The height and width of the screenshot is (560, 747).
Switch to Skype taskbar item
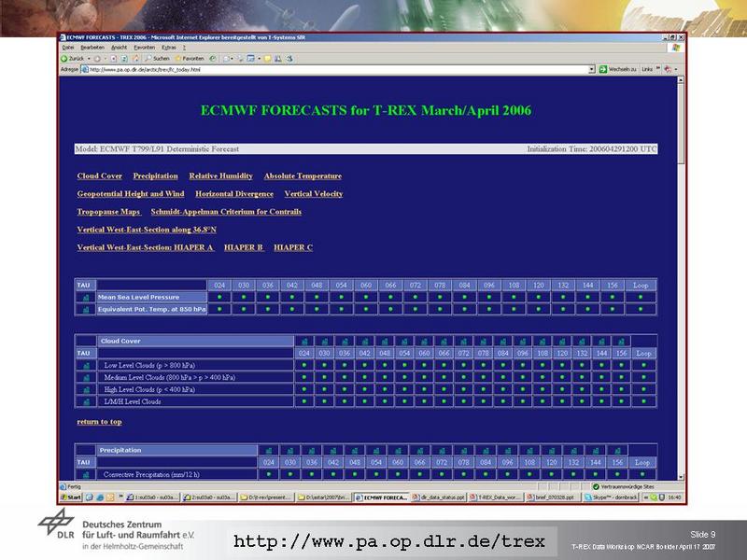pyautogui.click(x=612, y=497)
